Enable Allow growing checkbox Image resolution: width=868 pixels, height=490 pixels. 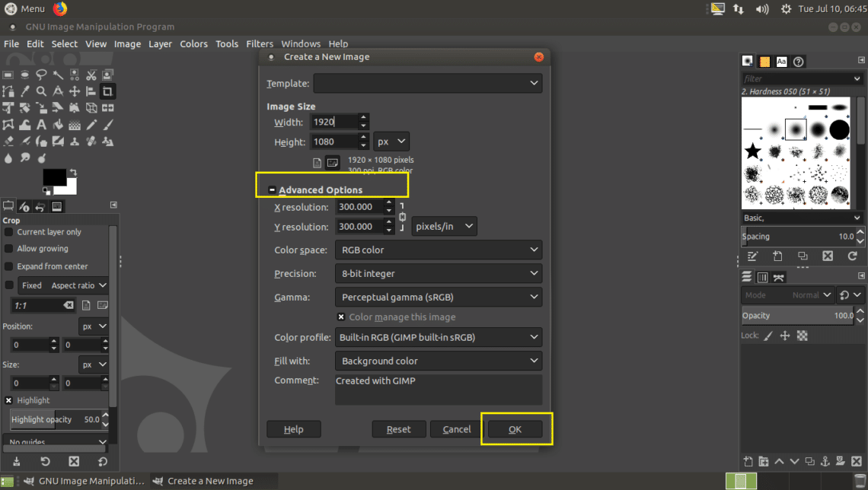tap(8, 248)
